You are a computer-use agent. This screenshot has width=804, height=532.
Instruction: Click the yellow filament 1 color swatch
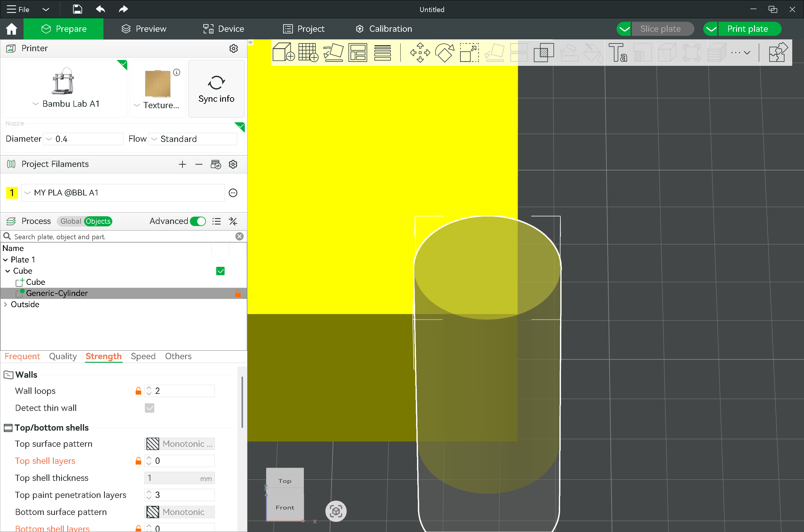[x=12, y=193]
